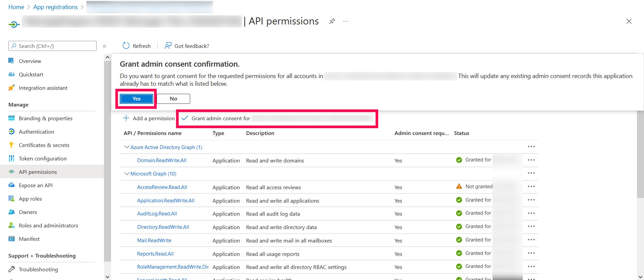Click the Type column header

pos(218,133)
